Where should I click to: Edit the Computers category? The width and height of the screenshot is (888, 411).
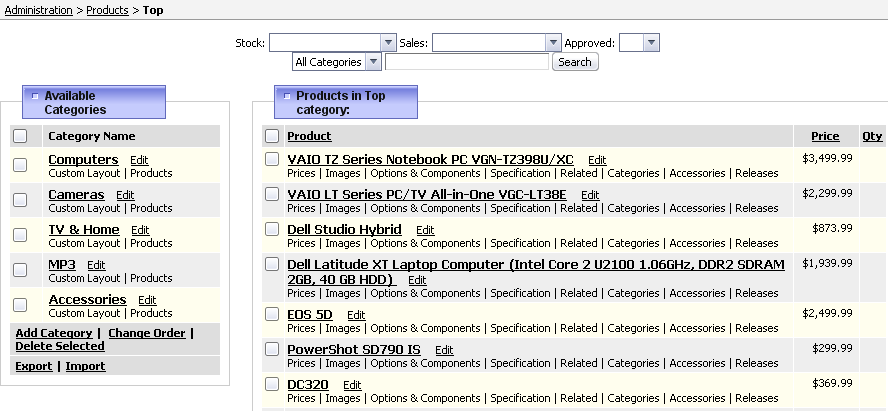point(139,160)
